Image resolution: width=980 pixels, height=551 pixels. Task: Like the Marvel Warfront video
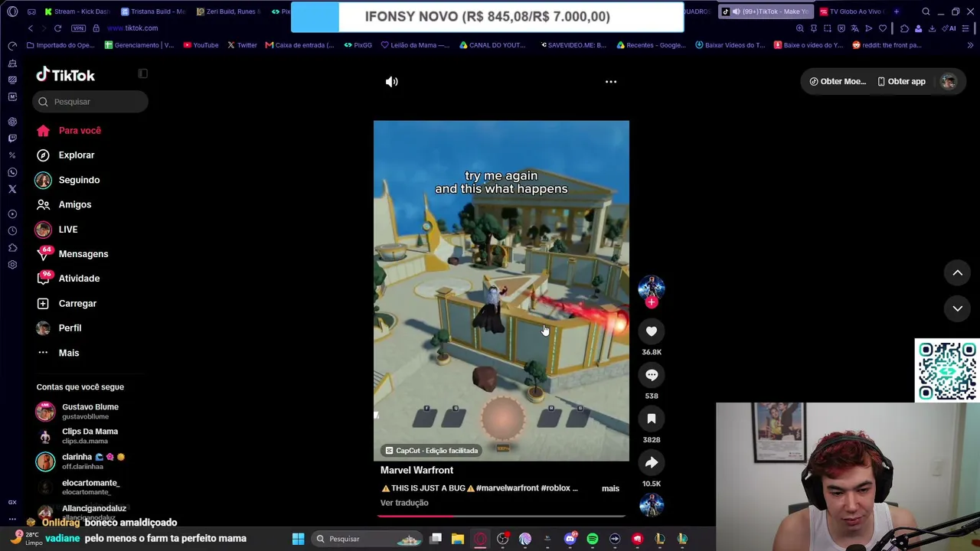pyautogui.click(x=652, y=331)
